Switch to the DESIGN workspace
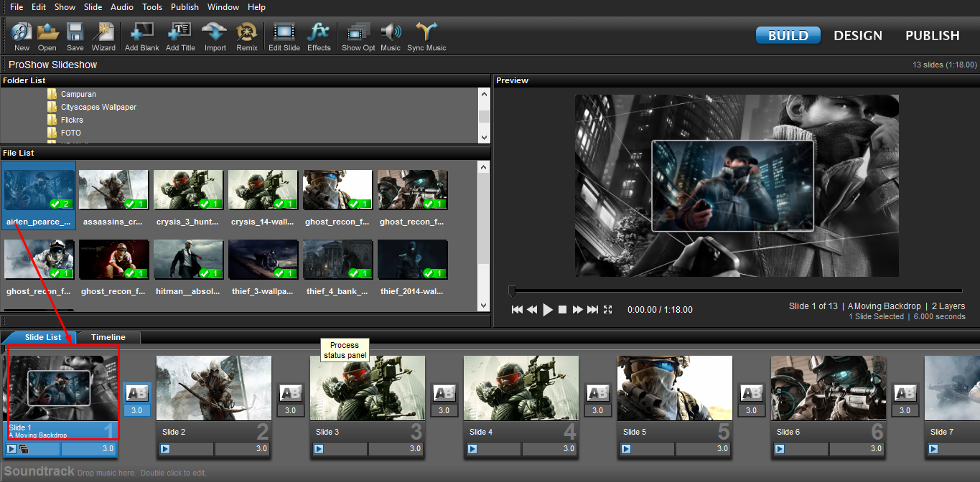Screen dimensions: 980x482 coord(858,35)
